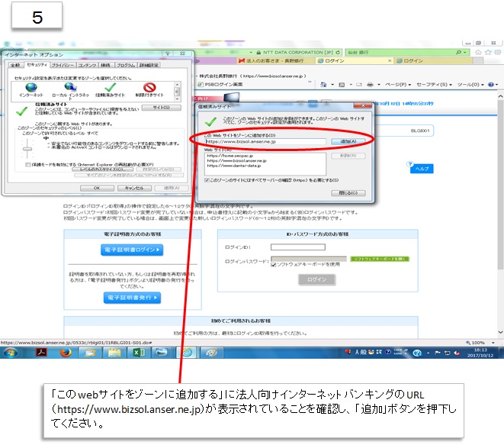
Task: Click the zone list vertical scrollbar
Action: click(x=177, y=91)
